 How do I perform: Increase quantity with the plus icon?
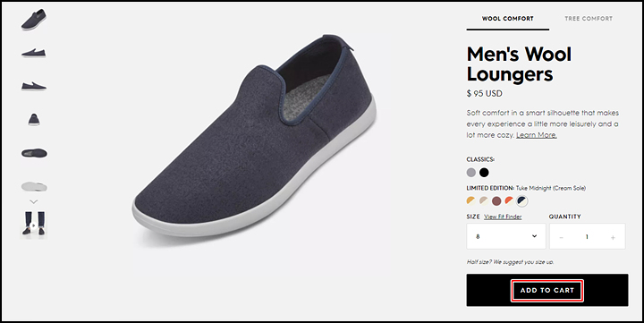pos(613,237)
